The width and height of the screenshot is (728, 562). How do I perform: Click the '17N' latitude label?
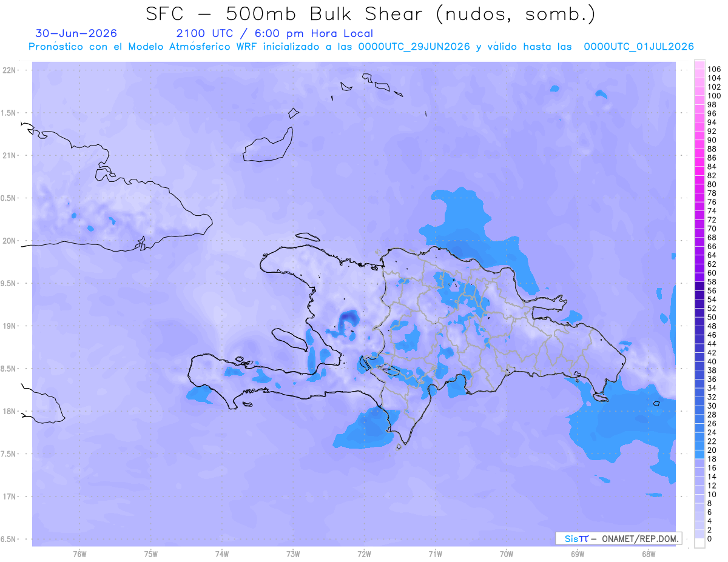pos(9,496)
